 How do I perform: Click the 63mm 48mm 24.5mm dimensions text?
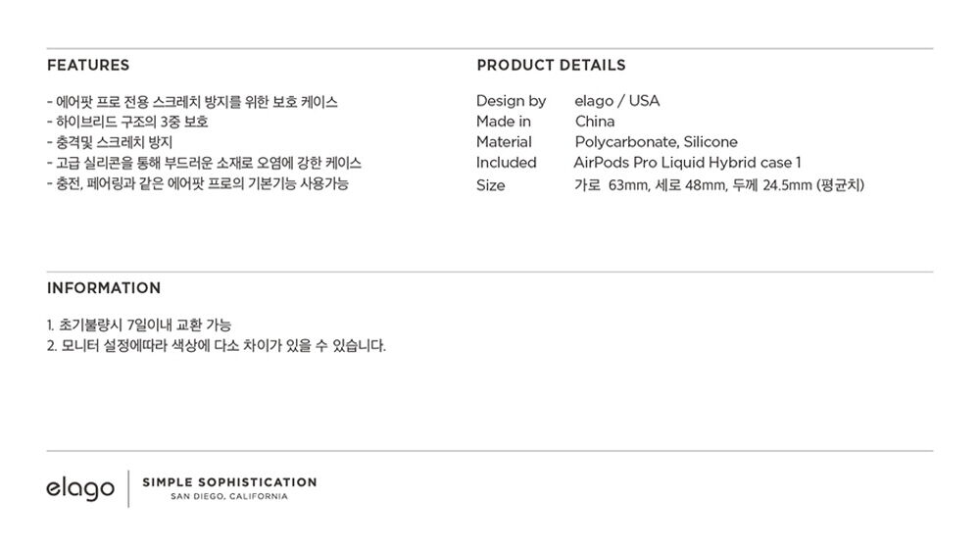(x=719, y=185)
